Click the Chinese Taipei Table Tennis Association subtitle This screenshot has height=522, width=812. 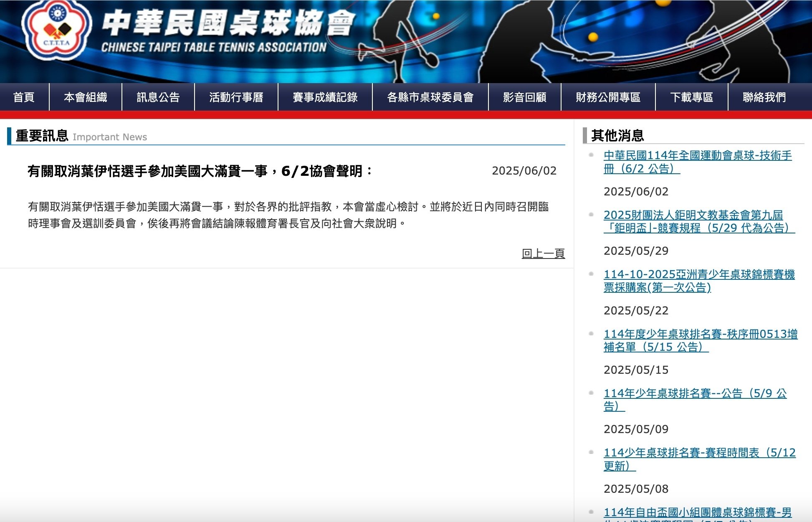(x=214, y=47)
